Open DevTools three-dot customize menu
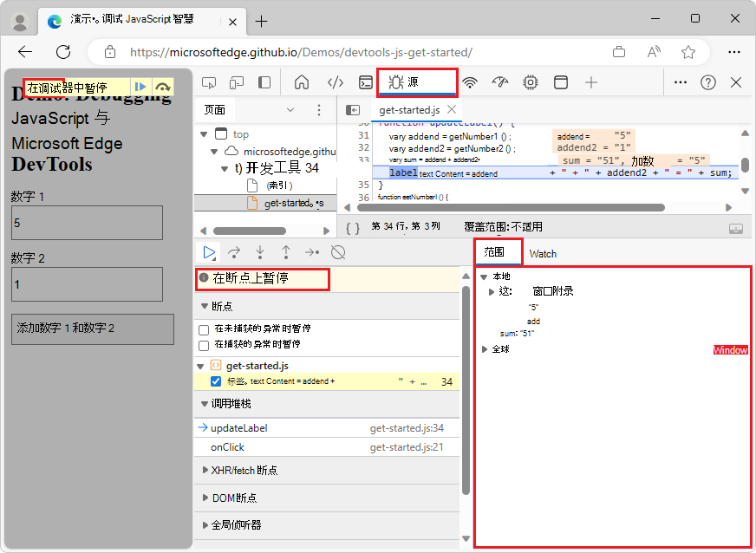The width and height of the screenshot is (756, 553). [681, 82]
